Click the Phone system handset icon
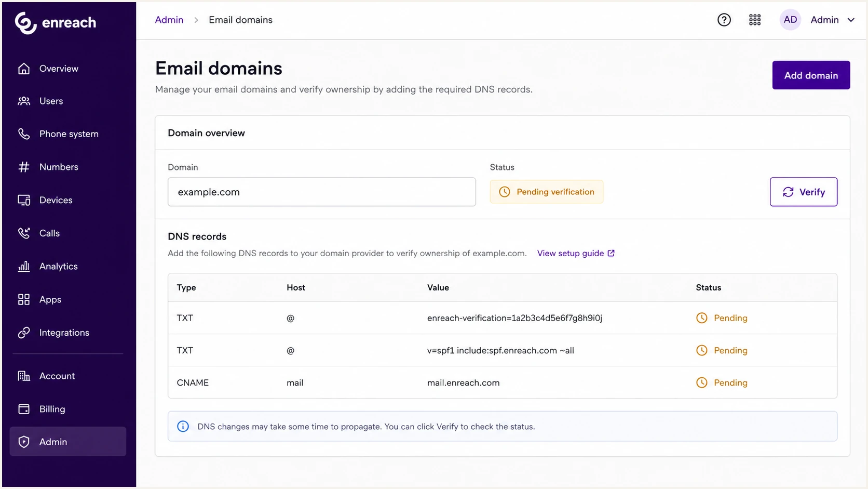Image resolution: width=868 pixels, height=489 pixels. click(24, 134)
